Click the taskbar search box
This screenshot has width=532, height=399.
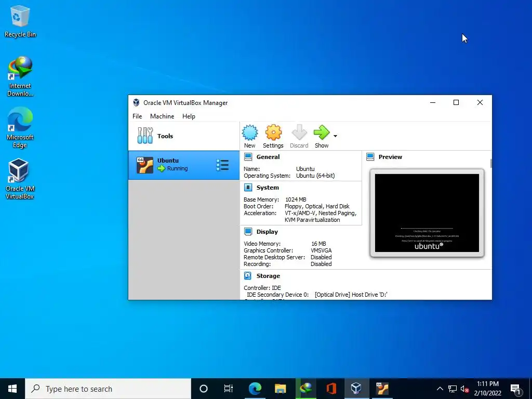tap(108, 389)
